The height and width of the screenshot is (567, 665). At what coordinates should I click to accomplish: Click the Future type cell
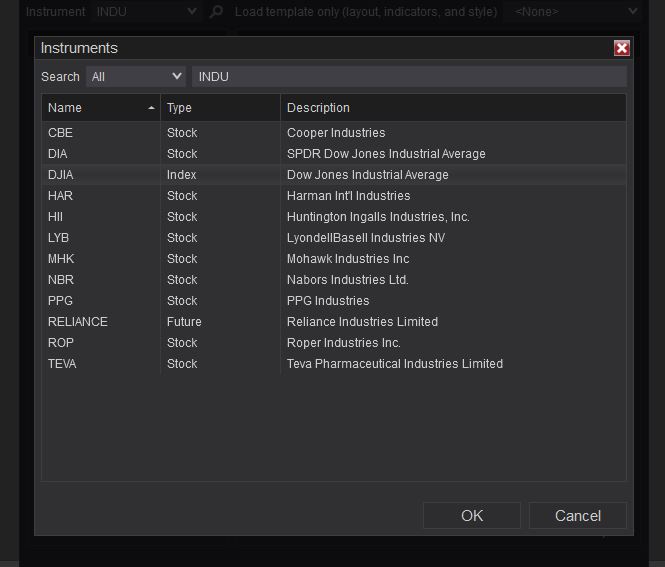click(184, 321)
